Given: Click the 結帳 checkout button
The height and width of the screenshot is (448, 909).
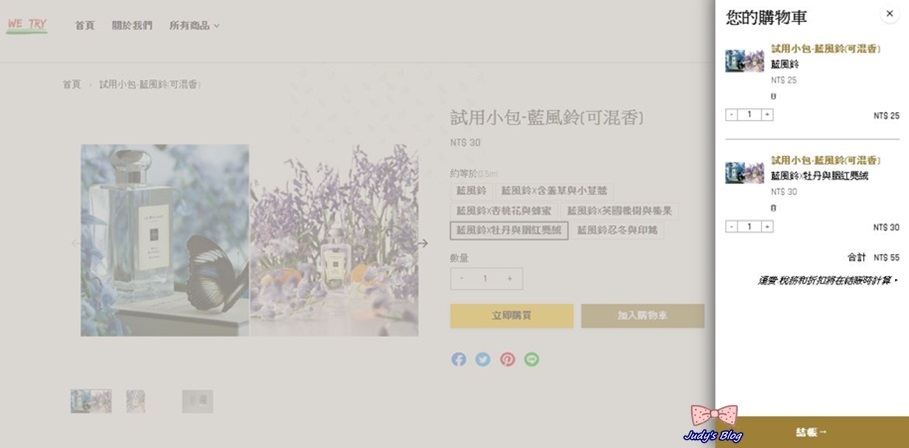Looking at the screenshot, I should (812, 432).
